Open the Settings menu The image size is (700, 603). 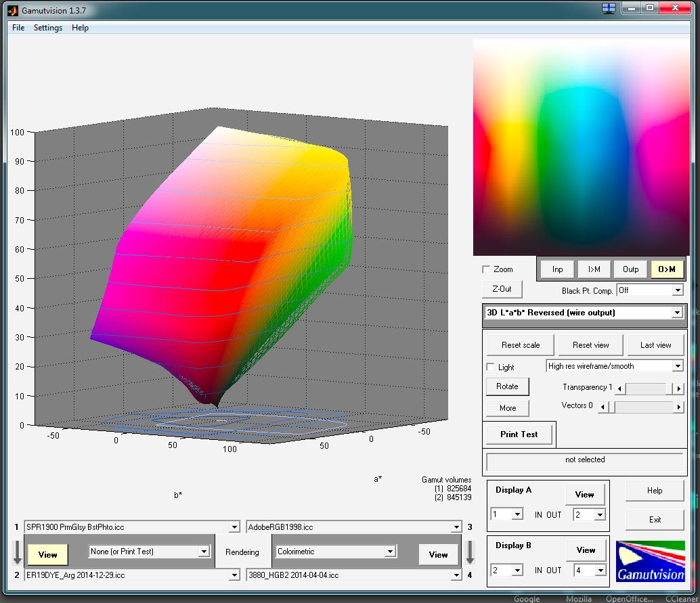pyautogui.click(x=48, y=28)
